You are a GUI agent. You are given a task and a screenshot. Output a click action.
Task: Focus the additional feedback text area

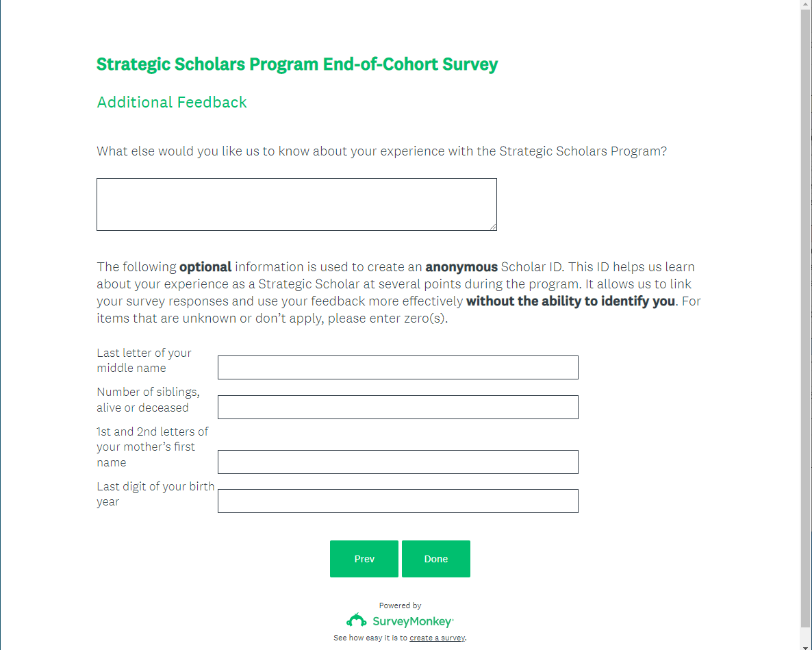(x=296, y=204)
